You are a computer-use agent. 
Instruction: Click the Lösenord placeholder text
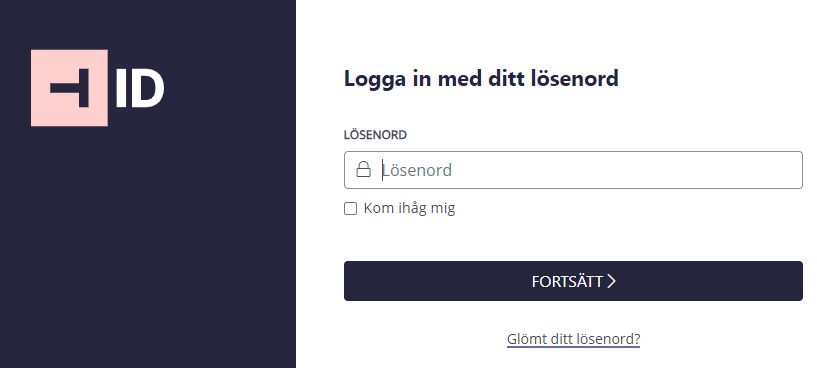click(x=417, y=170)
